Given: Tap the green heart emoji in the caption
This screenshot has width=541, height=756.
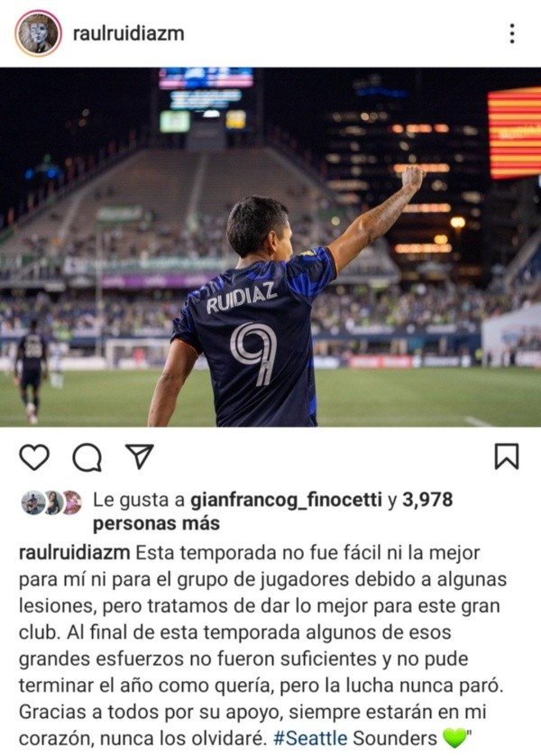Looking at the screenshot, I should coord(454,738).
